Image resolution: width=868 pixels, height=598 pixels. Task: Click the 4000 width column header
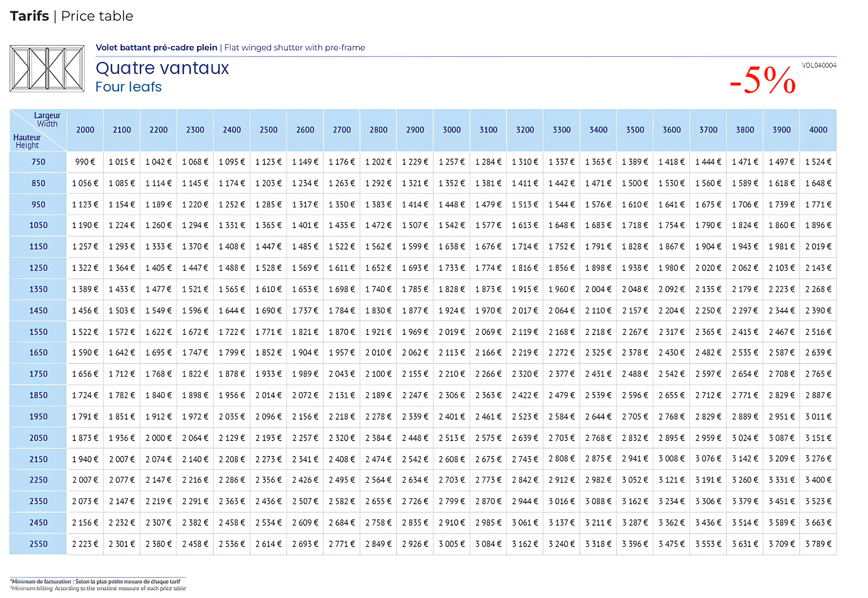817,130
